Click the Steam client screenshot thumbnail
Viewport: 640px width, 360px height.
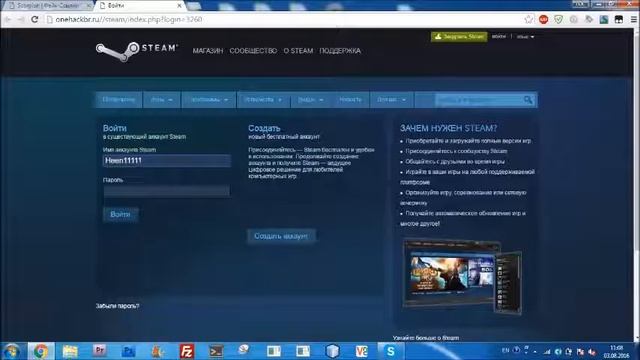click(x=462, y=277)
